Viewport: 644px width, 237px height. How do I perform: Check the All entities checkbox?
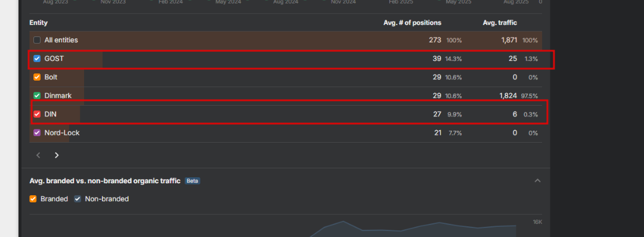pyautogui.click(x=37, y=41)
